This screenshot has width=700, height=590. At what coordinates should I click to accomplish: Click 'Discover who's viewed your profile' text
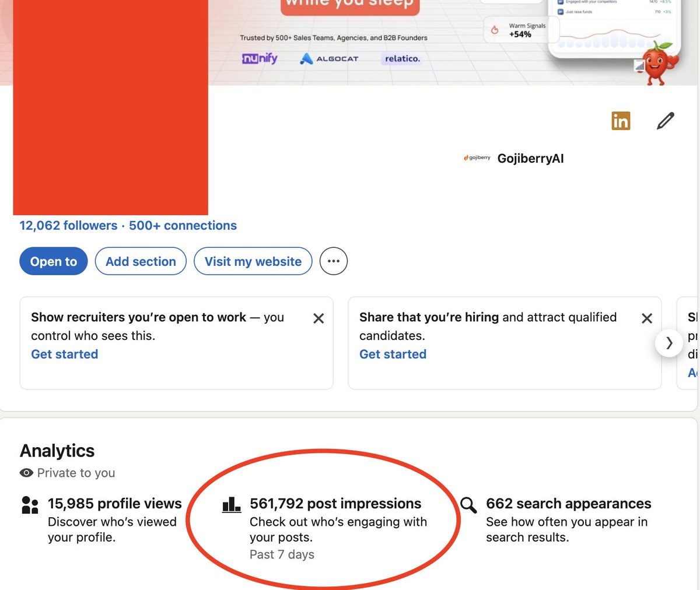[x=112, y=529]
